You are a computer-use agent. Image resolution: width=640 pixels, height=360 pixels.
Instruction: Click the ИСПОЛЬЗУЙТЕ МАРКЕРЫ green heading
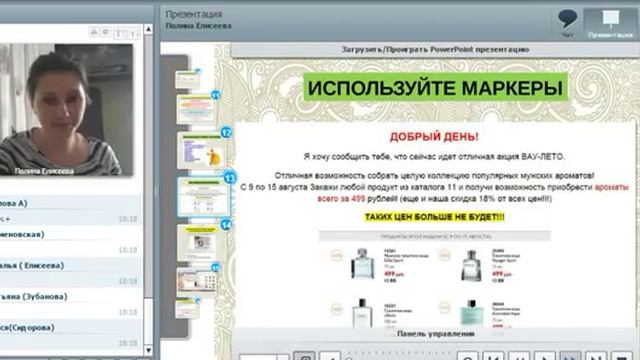click(435, 87)
